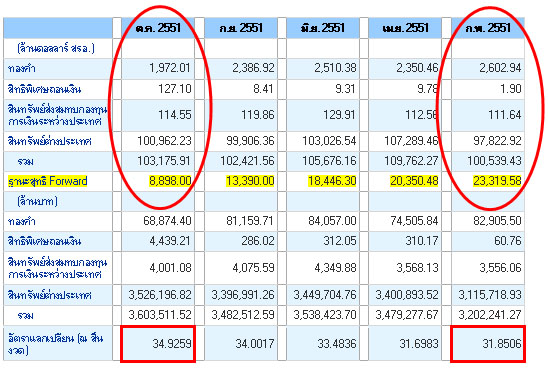This screenshot has height=368, width=548.
Task: Select highlighted Forward value 18,446.30
Action: click(332, 181)
